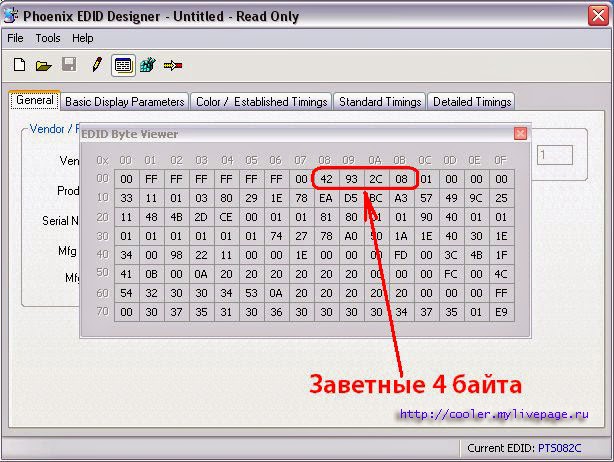Click the Phoenix EDID Designer title icon

11,16
